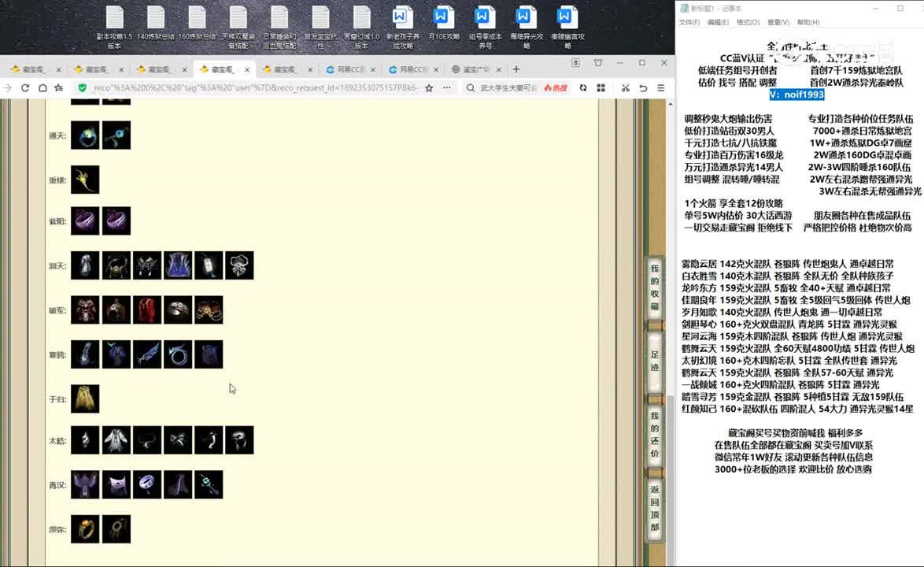This screenshot has height=567, width=924.
Task: Click the Notepad line starting 红颜知己 160+混砍队伍
Action: (x=797, y=409)
